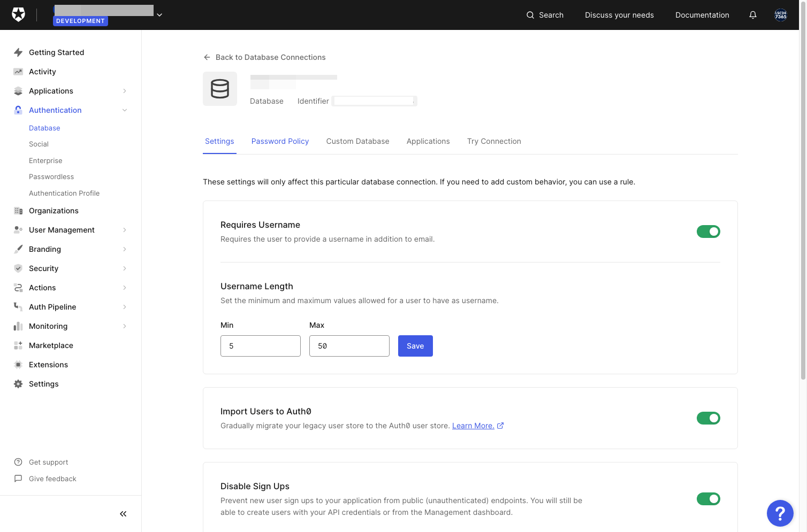The width and height of the screenshot is (807, 532).
Task: Expand the Actions sidebar section
Action: click(125, 288)
